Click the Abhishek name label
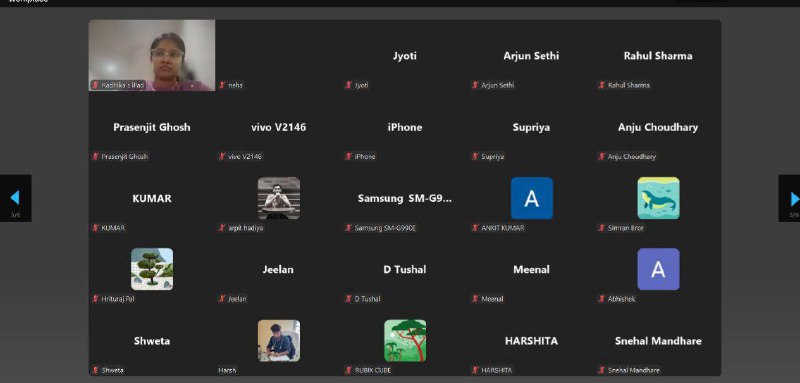 tap(621, 299)
